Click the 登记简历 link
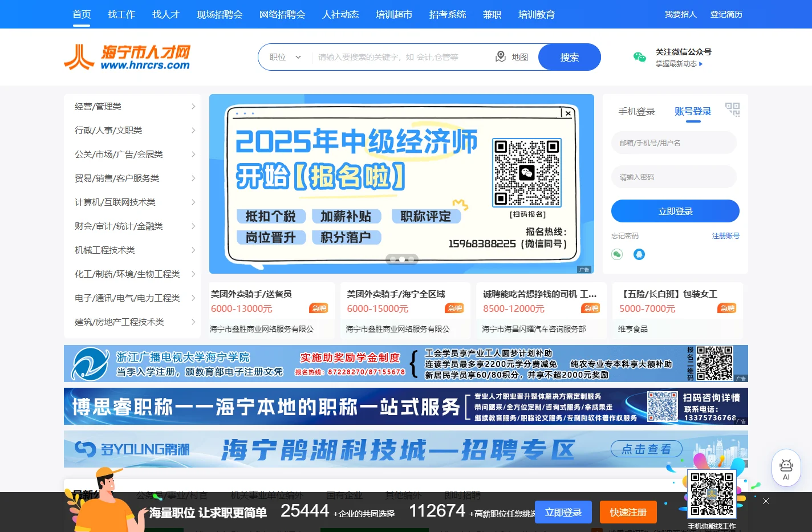 [x=726, y=14]
